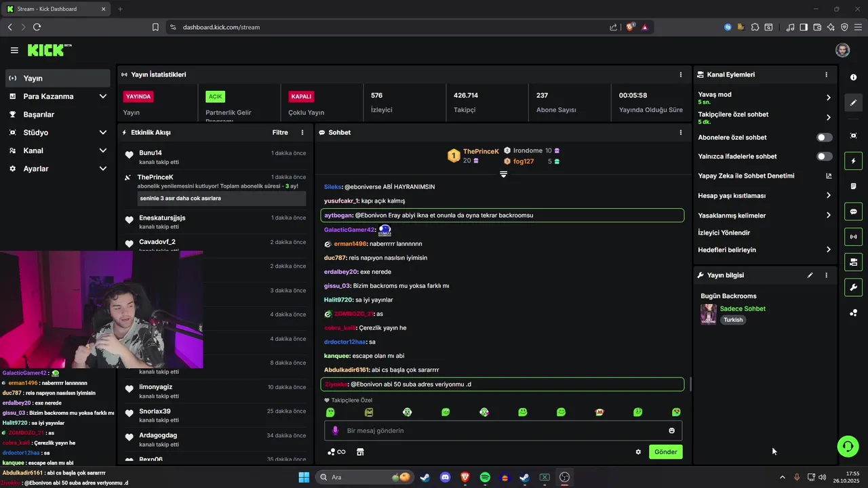Open the Filtre activity filter

[280, 133]
